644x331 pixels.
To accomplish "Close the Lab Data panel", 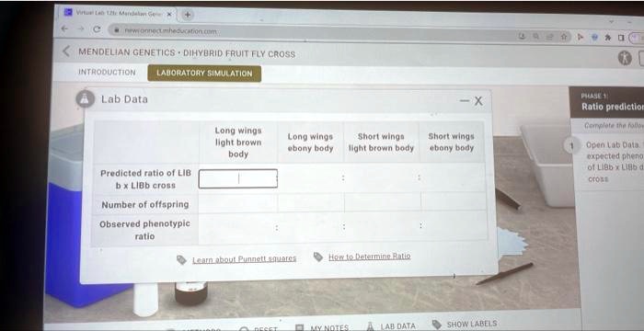I will pyautogui.click(x=478, y=101).
